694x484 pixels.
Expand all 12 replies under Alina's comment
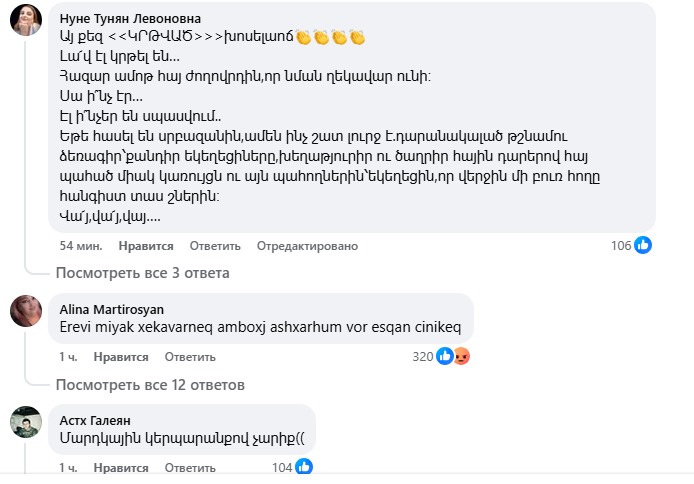[x=150, y=385]
